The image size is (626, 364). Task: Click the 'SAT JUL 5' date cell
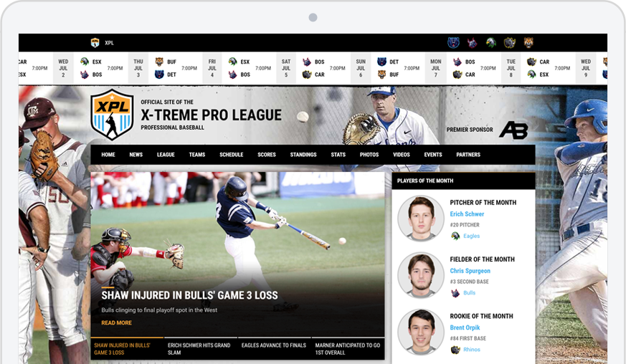click(286, 68)
